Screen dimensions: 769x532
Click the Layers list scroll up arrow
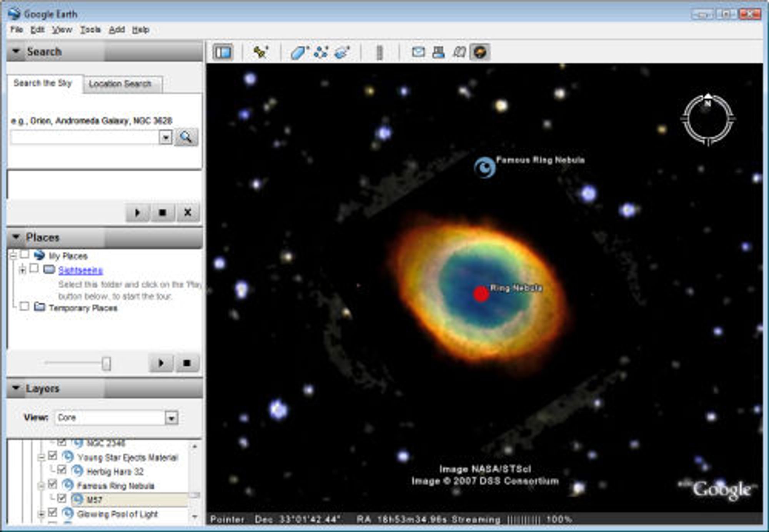(195, 446)
